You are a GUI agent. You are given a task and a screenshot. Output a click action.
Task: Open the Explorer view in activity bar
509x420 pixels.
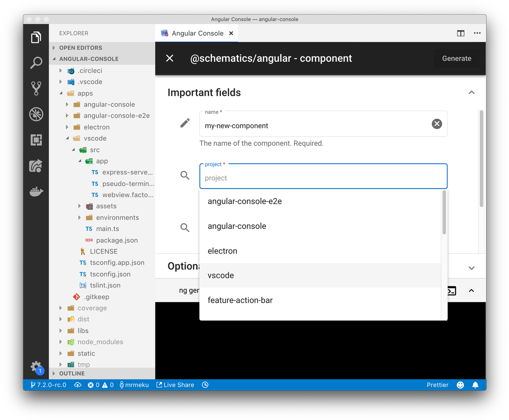pyautogui.click(x=36, y=38)
